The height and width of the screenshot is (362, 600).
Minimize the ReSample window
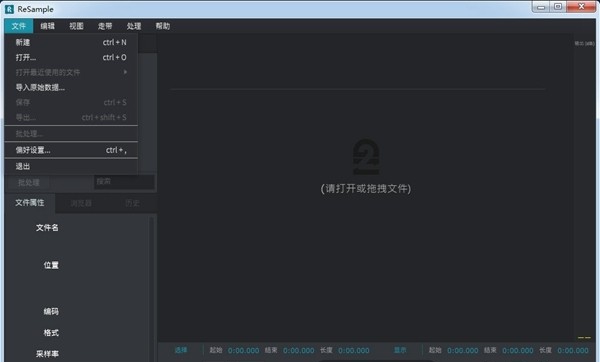[x=541, y=7]
